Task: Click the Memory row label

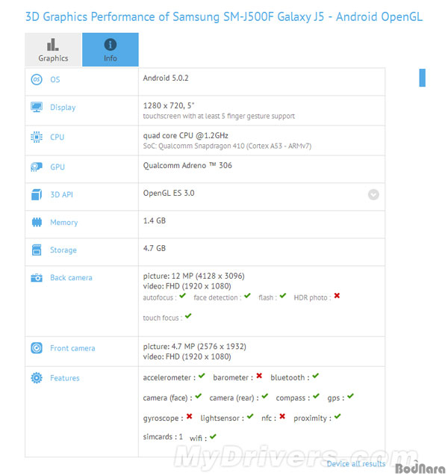Action: click(x=64, y=223)
